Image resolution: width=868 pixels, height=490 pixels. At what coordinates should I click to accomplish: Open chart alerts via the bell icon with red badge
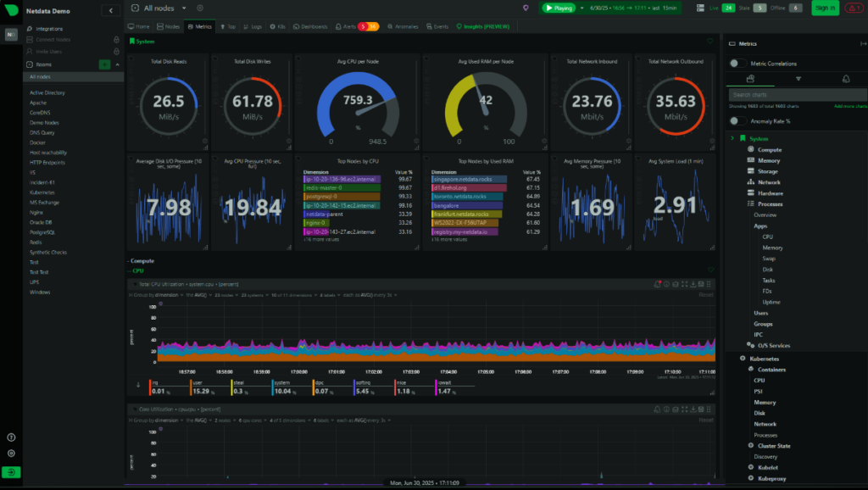point(658,285)
